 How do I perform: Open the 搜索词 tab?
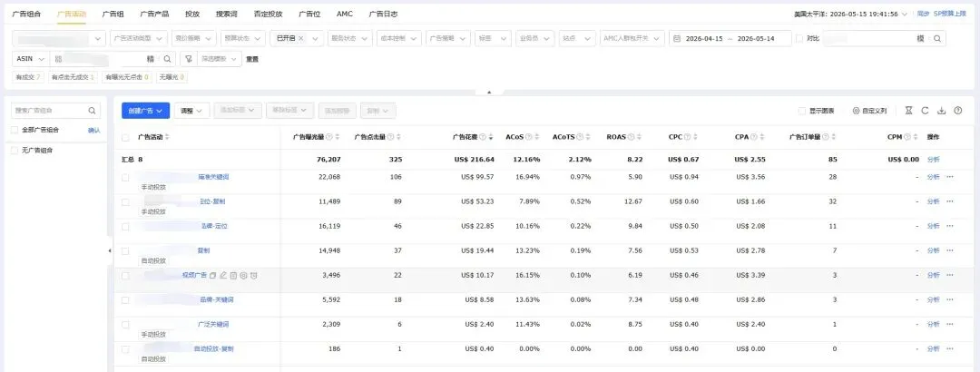(226, 14)
